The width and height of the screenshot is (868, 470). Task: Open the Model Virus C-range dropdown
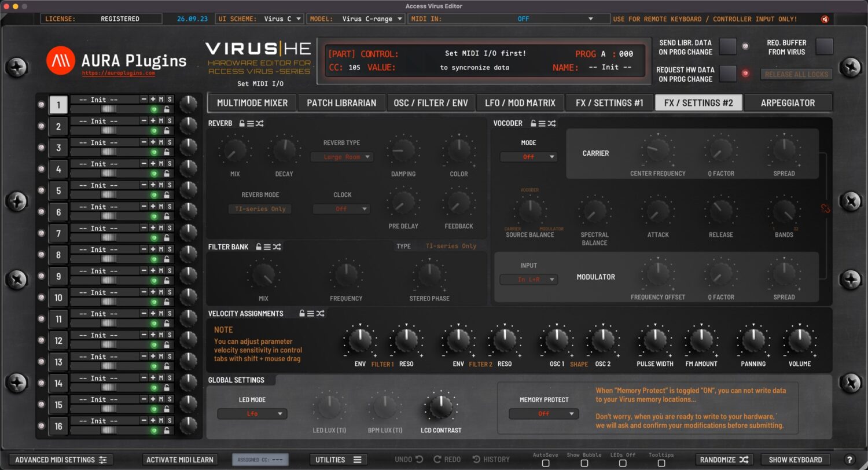pyautogui.click(x=356, y=19)
